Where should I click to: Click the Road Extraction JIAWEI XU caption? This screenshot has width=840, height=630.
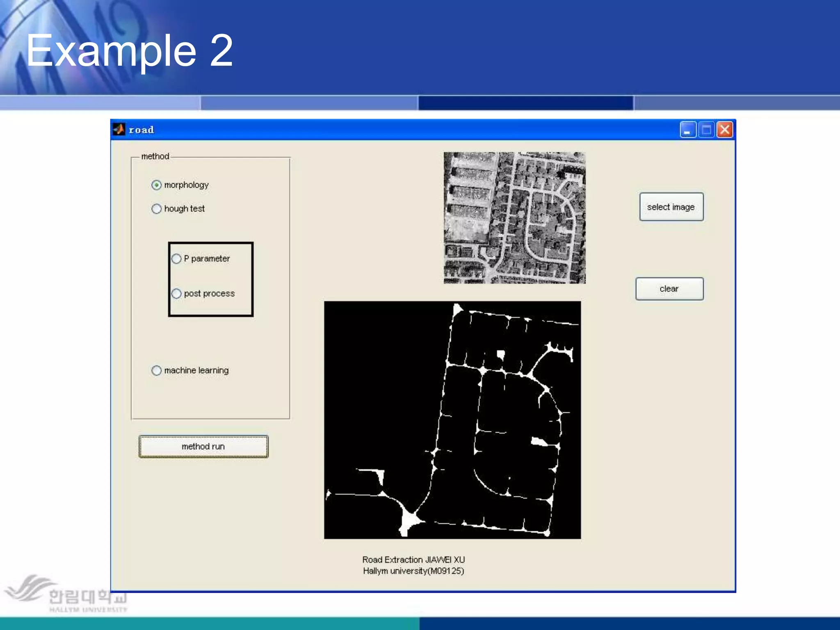(x=413, y=559)
